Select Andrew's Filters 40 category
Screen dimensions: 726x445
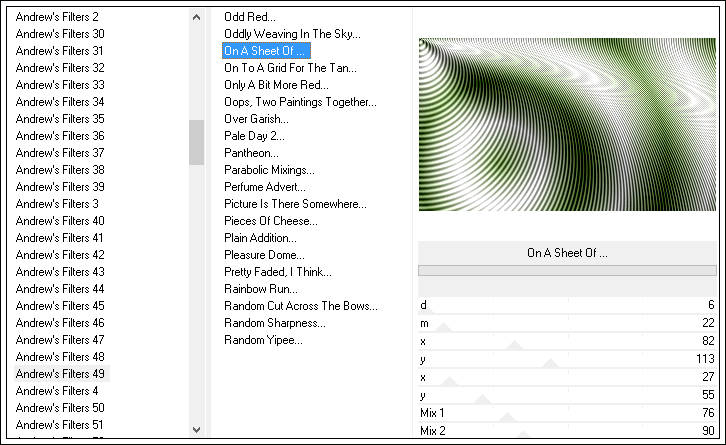pyautogui.click(x=60, y=221)
